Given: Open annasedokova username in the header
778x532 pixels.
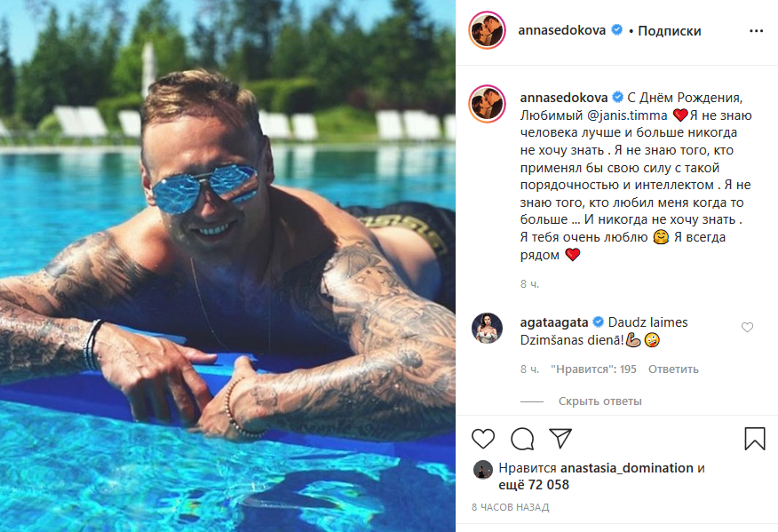Looking at the screenshot, I should [x=561, y=30].
